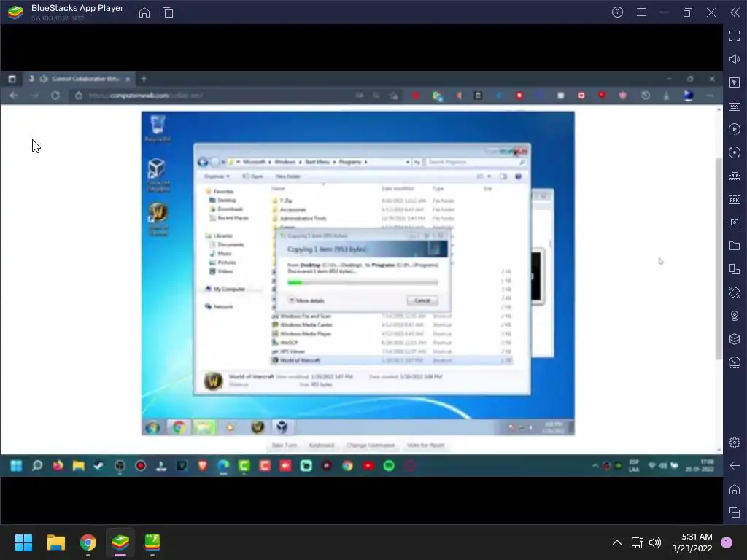Open Firefox on the recorded Windows 11 taskbar
The image size is (747, 560).
(58, 466)
